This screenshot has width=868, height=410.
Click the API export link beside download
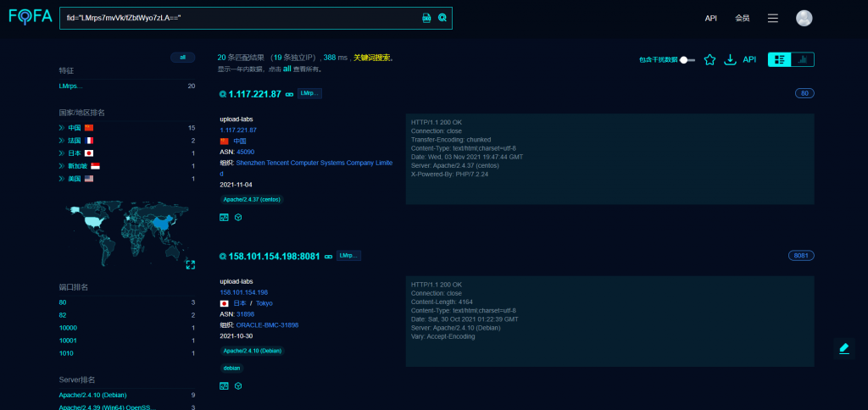pyautogui.click(x=749, y=60)
